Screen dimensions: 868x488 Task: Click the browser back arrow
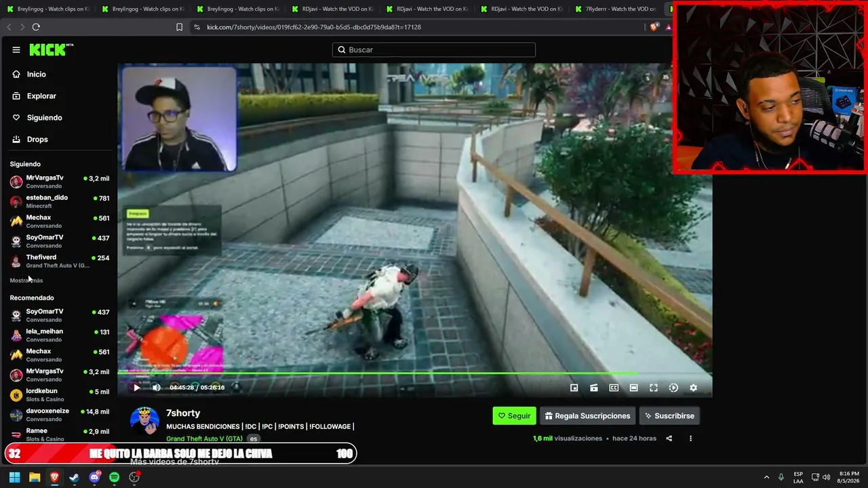click(x=9, y=27)
